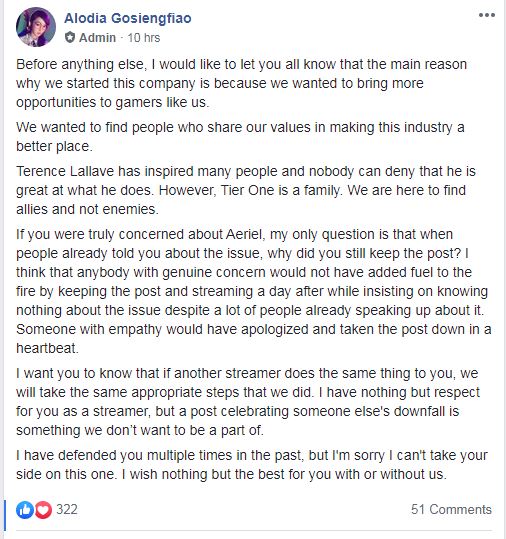Click the word Aeriel in the post
This screenshot has height=539, width=506.
[244, 234]
